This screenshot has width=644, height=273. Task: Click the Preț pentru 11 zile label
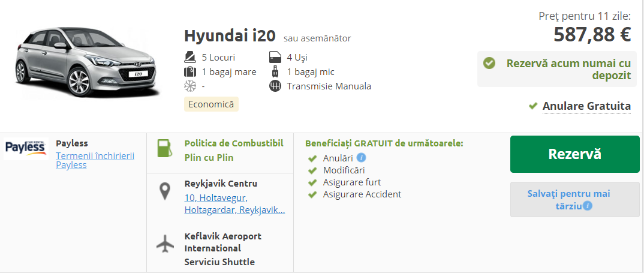point(585,16)
